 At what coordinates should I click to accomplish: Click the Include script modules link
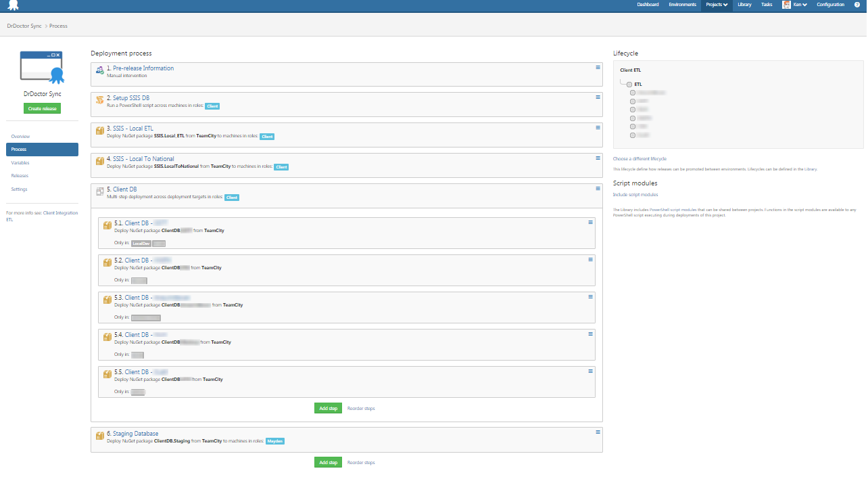(635, 195)
